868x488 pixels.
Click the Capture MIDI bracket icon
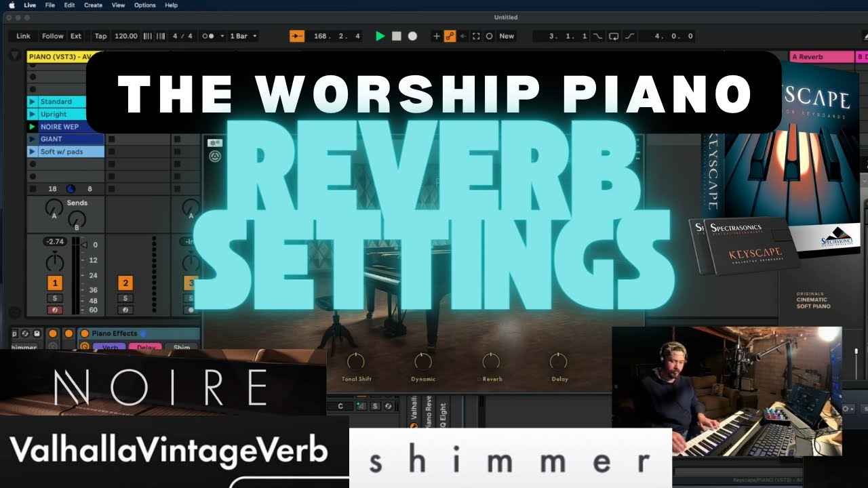[x=476, y=36]
